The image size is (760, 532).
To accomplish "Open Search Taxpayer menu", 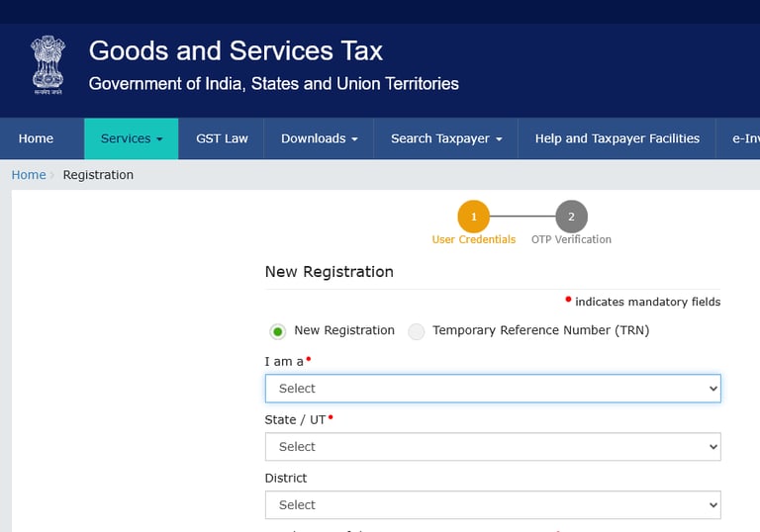I will pos(446,138).
